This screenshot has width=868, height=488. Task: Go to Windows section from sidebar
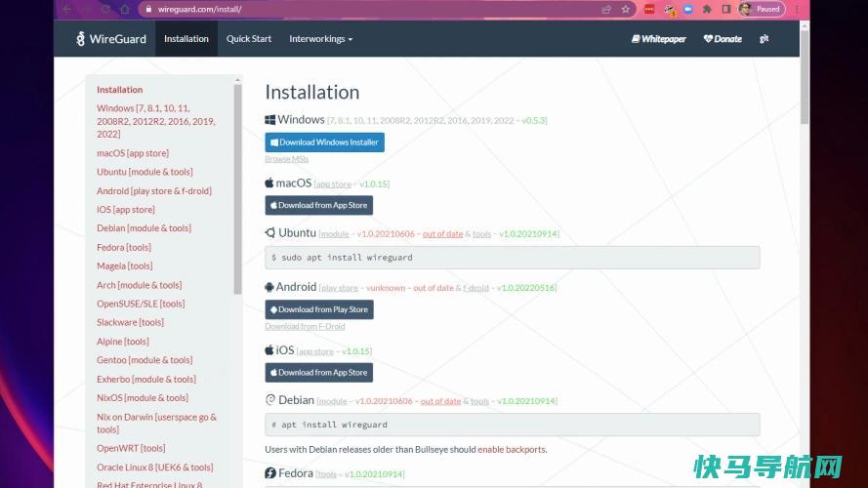(x=156, y=121)
